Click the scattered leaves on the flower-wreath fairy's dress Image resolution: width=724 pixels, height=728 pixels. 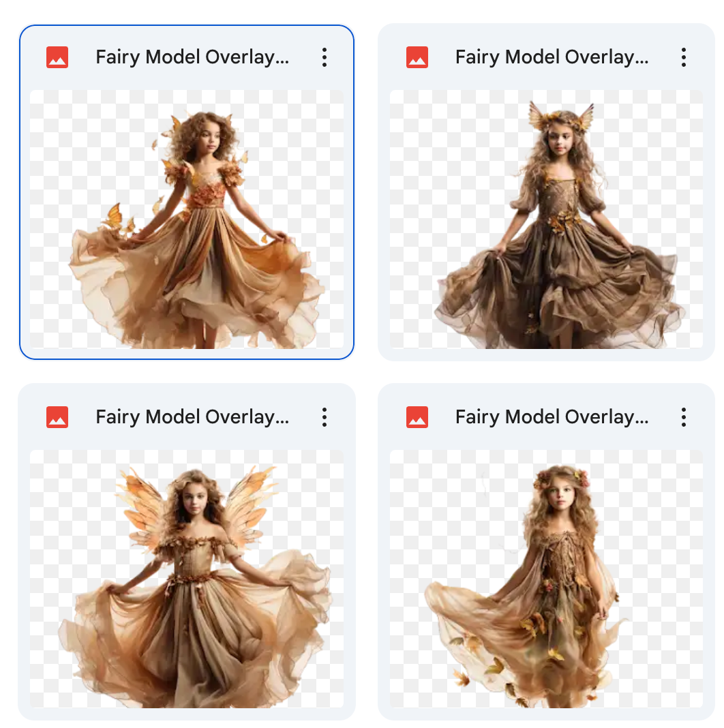tap(539, 624)
